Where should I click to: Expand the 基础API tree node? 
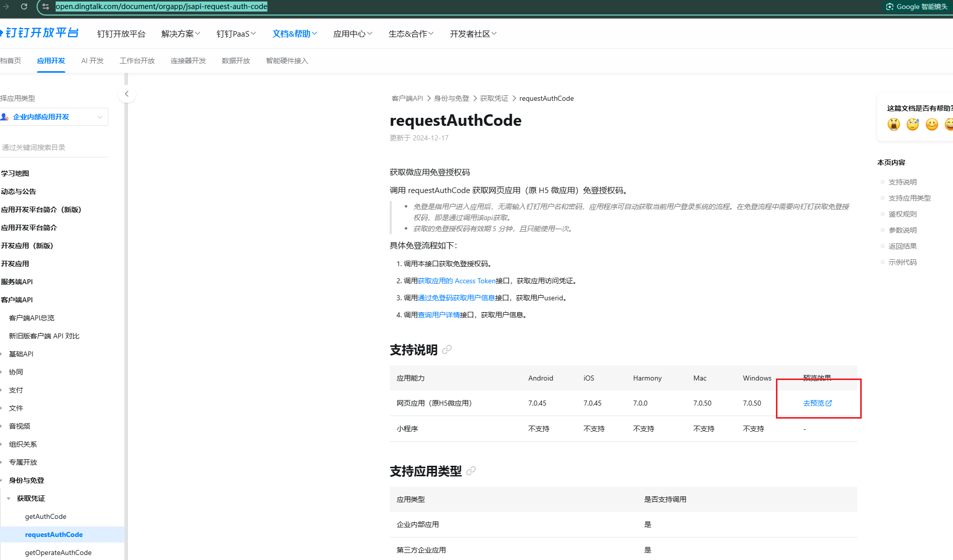(2, 354)
